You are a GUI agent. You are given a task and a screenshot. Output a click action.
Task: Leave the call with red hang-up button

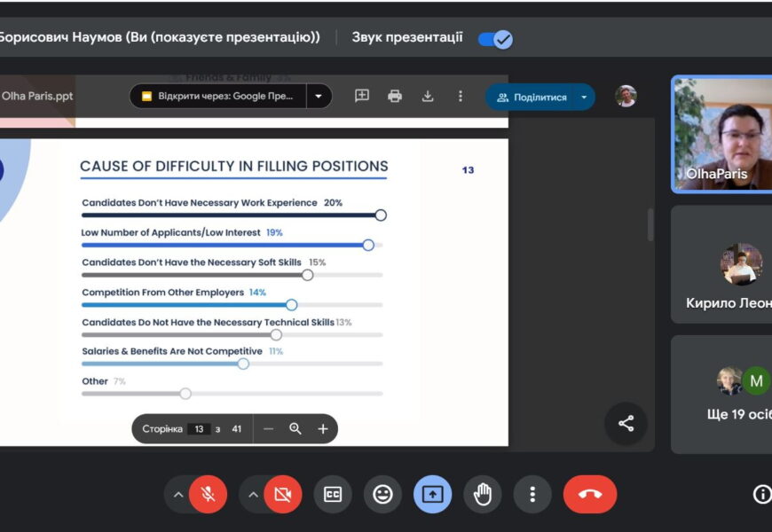(x=589, y=495)
